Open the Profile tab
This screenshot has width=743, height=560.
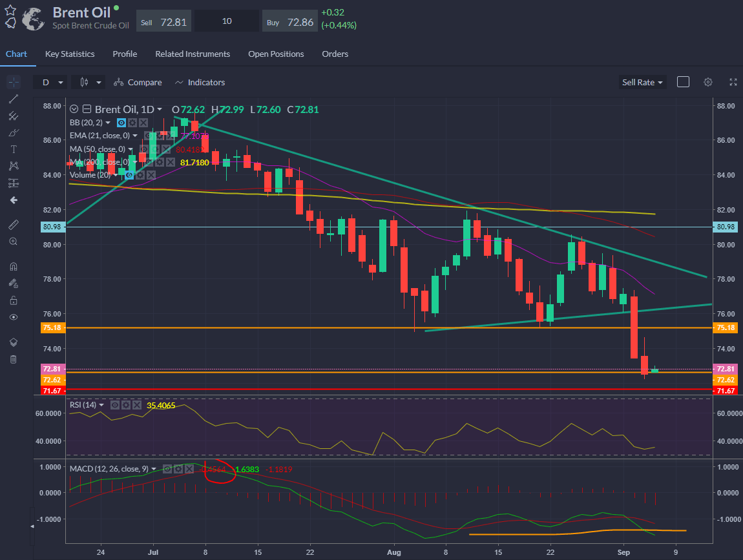[x=125, y=54]
